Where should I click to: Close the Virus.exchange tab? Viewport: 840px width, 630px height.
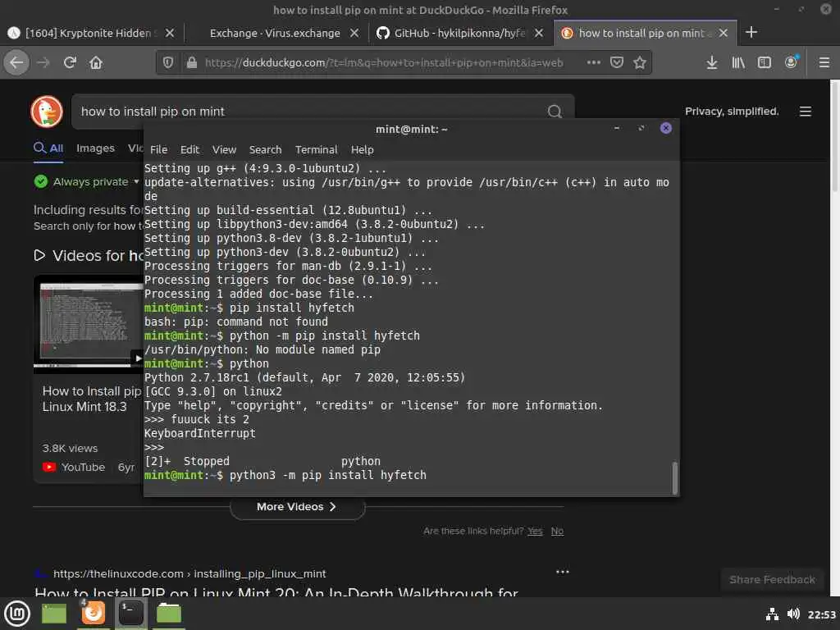(354, 33)
